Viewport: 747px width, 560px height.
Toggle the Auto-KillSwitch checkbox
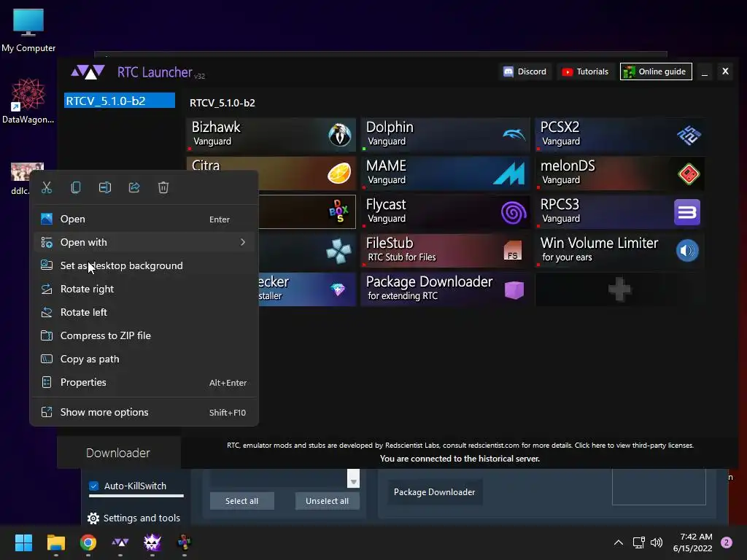[94, 486]
